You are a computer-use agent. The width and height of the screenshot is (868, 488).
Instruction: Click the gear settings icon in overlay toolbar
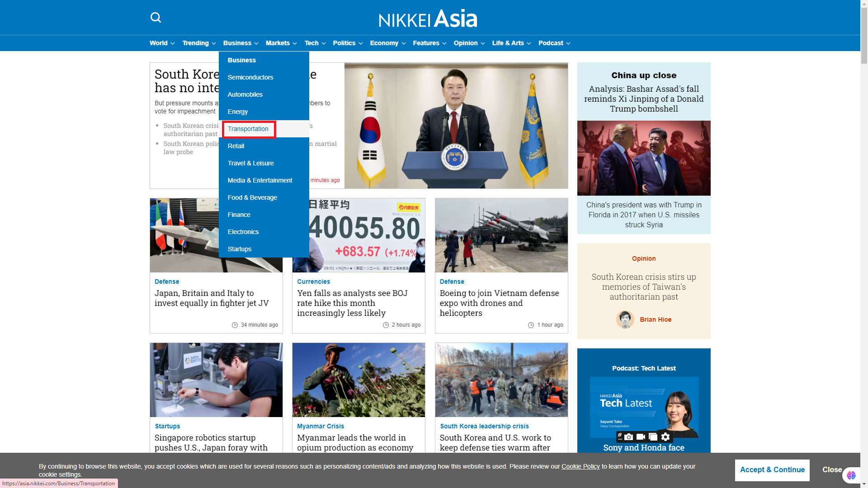click(665, 437)
